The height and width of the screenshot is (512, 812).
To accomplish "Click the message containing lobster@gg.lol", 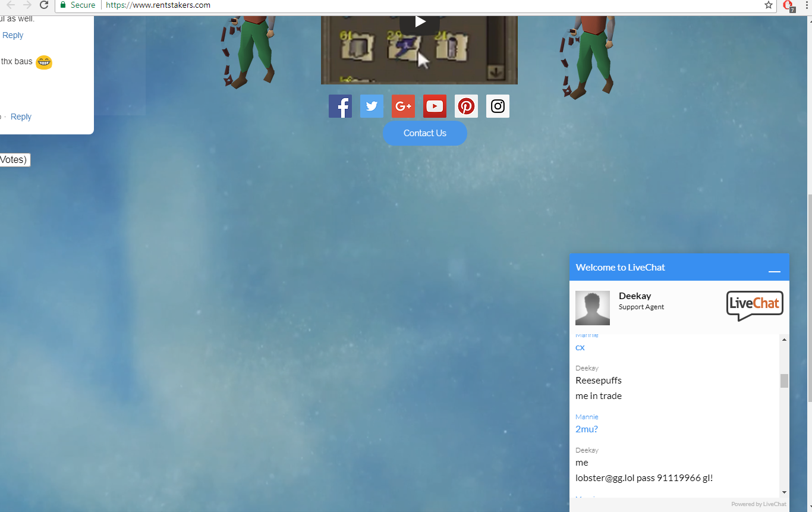I will 644,478.
